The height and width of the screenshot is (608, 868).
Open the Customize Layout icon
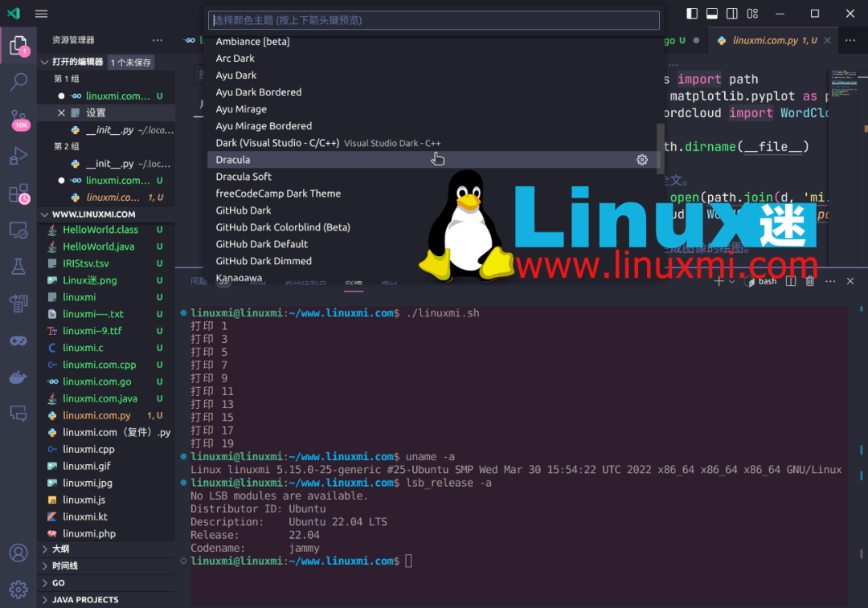tap(752, 14)
